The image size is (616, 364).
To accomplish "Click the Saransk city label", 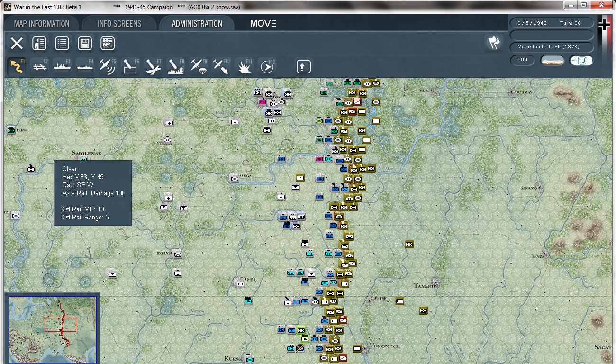I will click(x=530, y=188).
